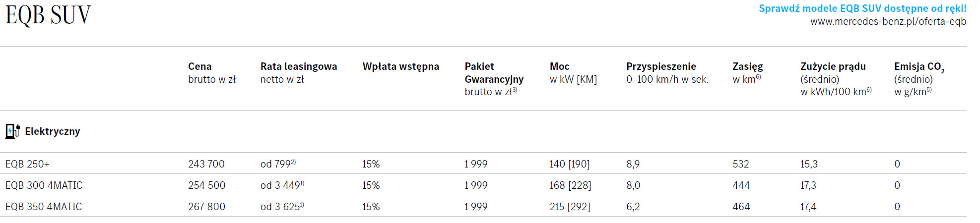Click the Emisja CO2 column header
980x223 pixels.
(918, 67)
